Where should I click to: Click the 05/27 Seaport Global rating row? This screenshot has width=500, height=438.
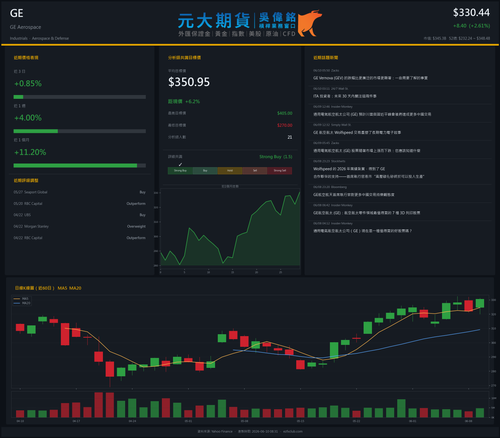[80, 192]
